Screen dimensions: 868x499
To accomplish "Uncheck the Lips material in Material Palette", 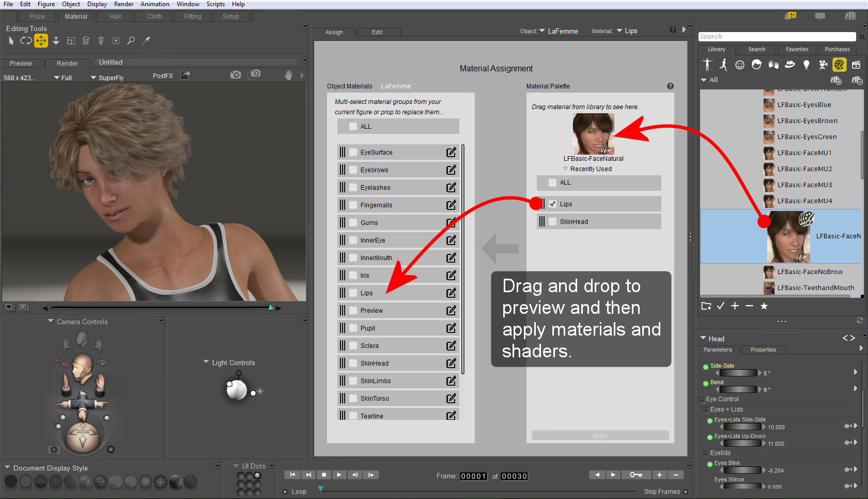I will pyautogui.click(x=552, y=204).
